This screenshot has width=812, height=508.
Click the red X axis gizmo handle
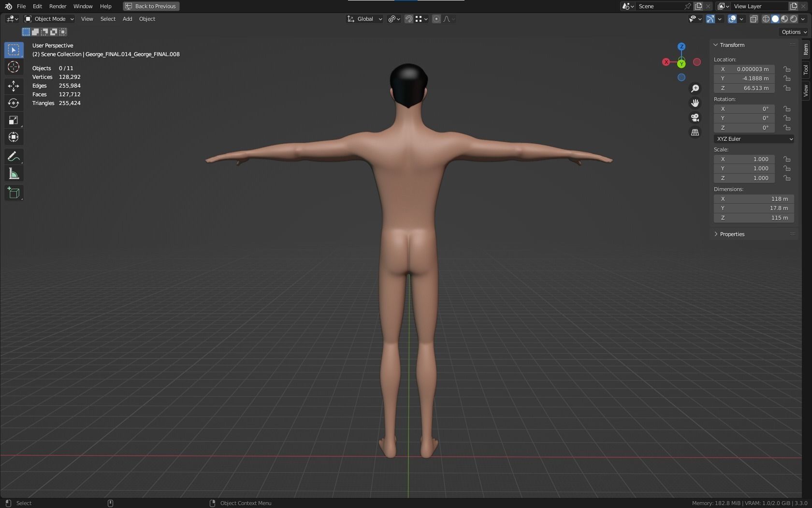(666, 62)
